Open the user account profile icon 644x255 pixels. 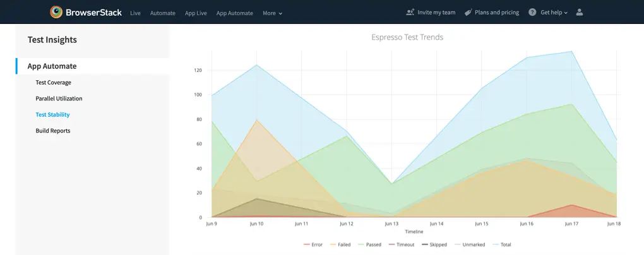[x=580, y=12]
